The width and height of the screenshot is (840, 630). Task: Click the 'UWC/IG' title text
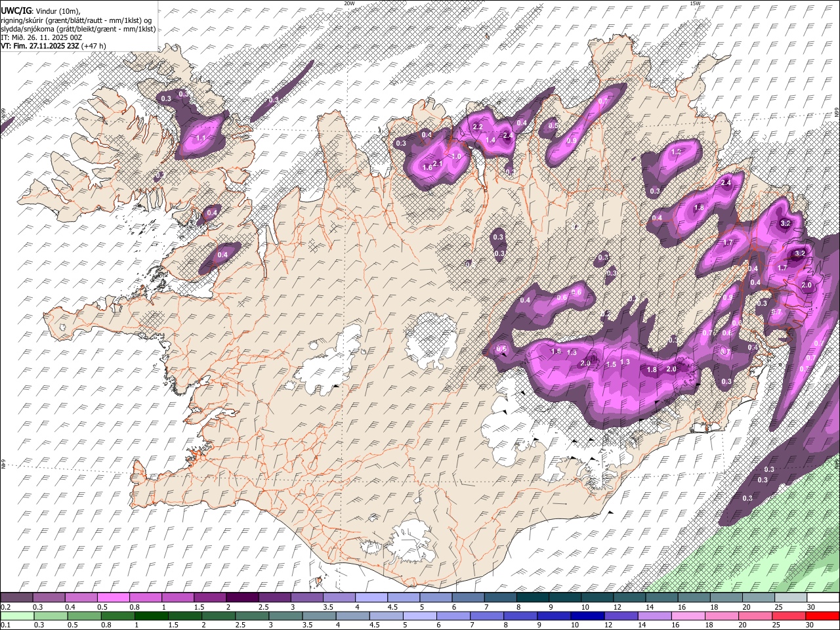(x=16, y=10)
